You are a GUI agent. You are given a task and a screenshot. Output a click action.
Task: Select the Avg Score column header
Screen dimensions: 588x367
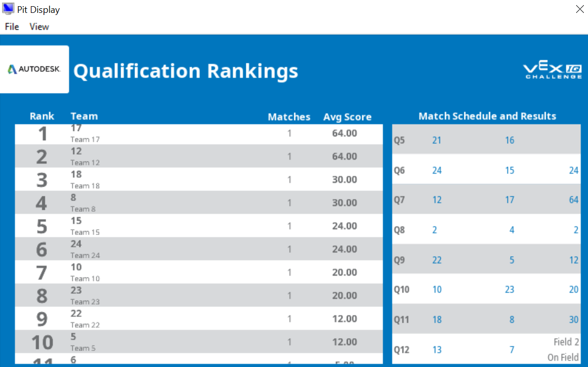tap(347, 116)
